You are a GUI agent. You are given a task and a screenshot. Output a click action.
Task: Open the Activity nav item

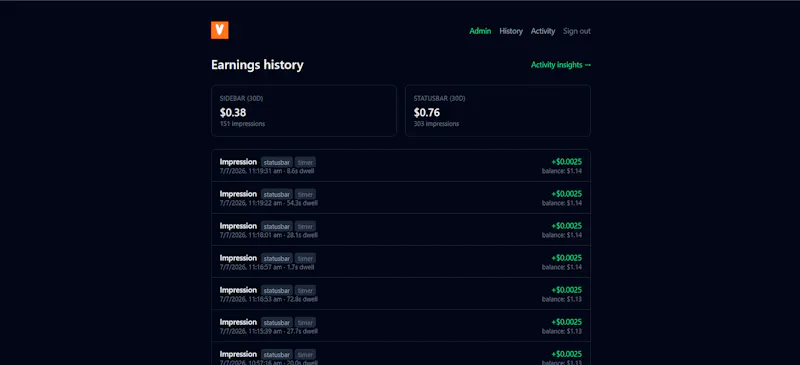543,31
